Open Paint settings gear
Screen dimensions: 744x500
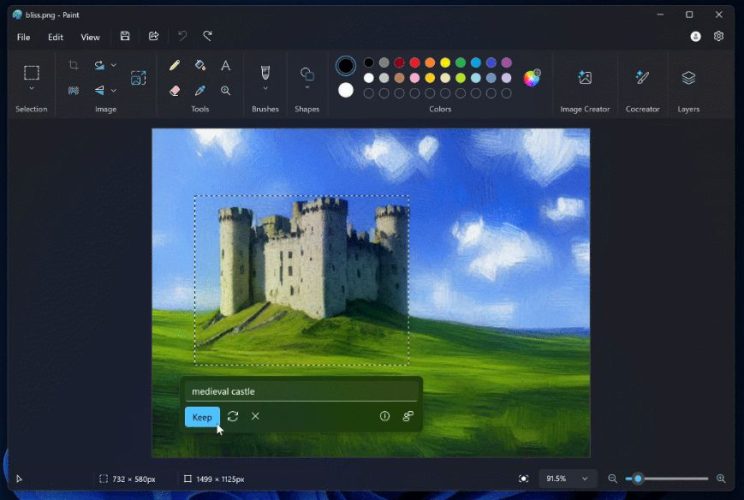pyautogui.click(x=718, y=36)
